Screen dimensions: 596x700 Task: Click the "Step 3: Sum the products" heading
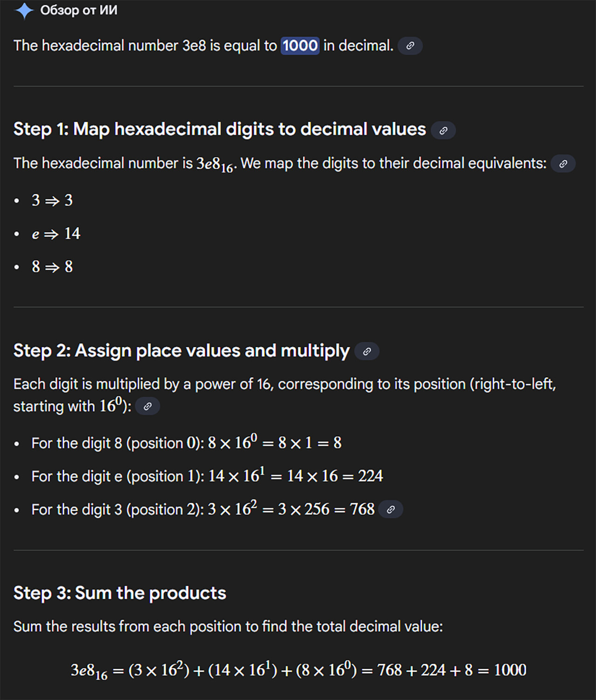click(120, 593)
